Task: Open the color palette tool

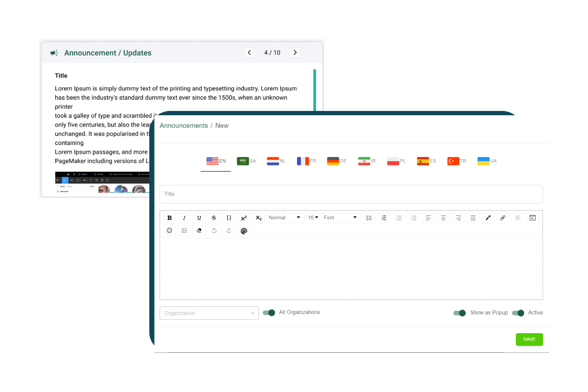Action: click(x=244, y=231)
